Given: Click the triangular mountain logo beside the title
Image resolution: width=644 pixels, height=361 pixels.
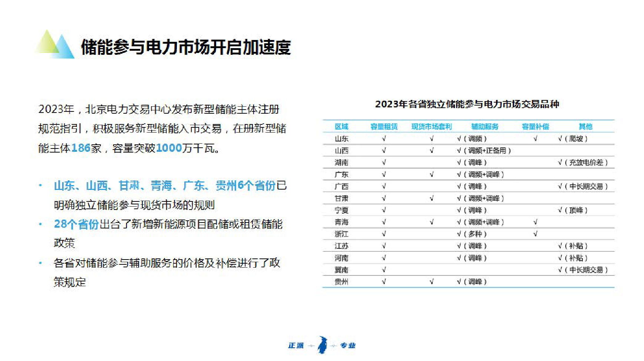Looking at the screenshot, I should click(x=55, y=44).
